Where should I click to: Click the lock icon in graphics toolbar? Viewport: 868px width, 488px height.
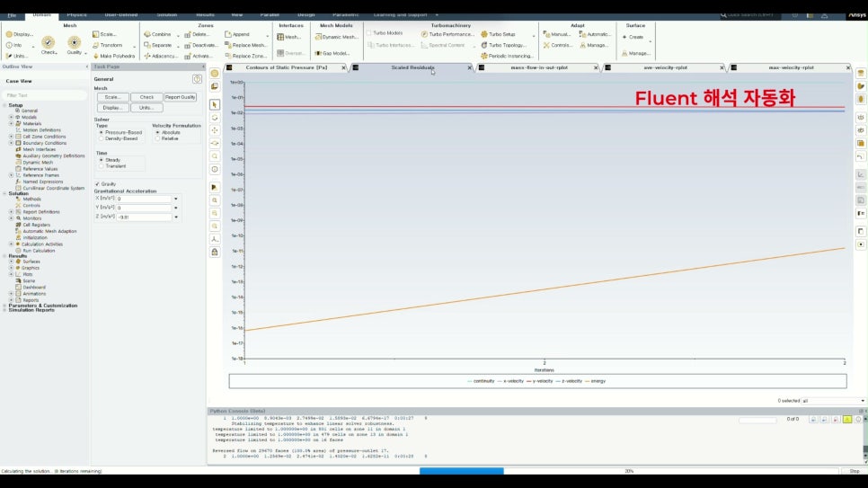(x=215, y=252)
